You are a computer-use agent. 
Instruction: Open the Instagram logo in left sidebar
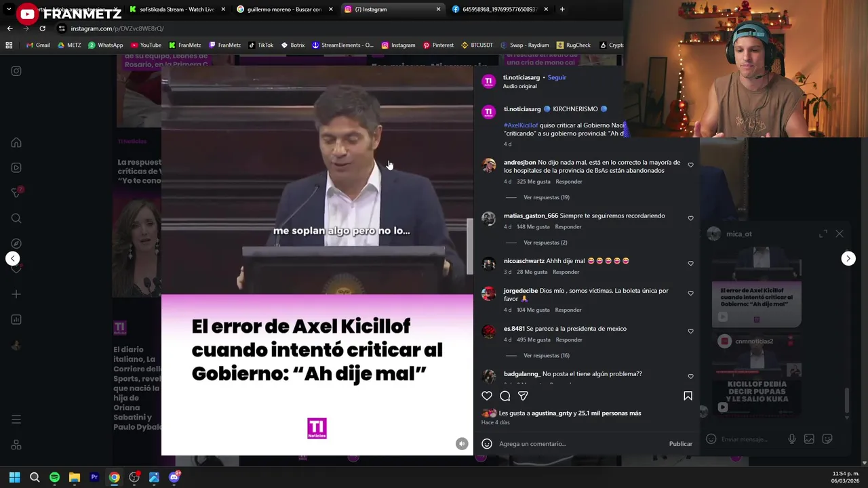[x=16, y=71]
